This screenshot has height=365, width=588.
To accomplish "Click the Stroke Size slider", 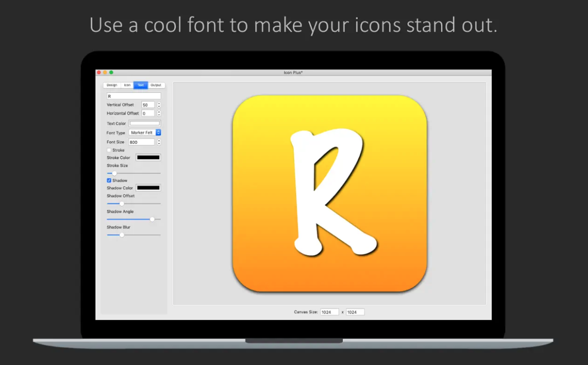I will pyautogui.click(x=133, y=173).
